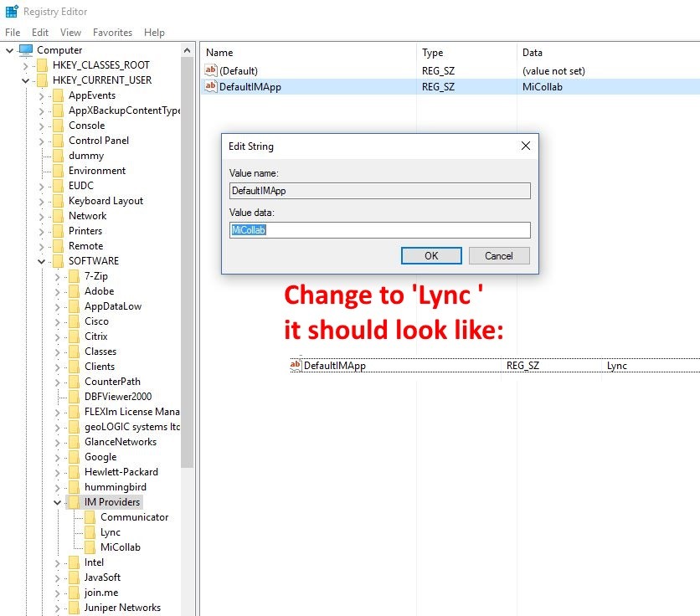Select the Computer icon in tree
The height and width of the screenshot is (616, 700).
tap(25, 50)
